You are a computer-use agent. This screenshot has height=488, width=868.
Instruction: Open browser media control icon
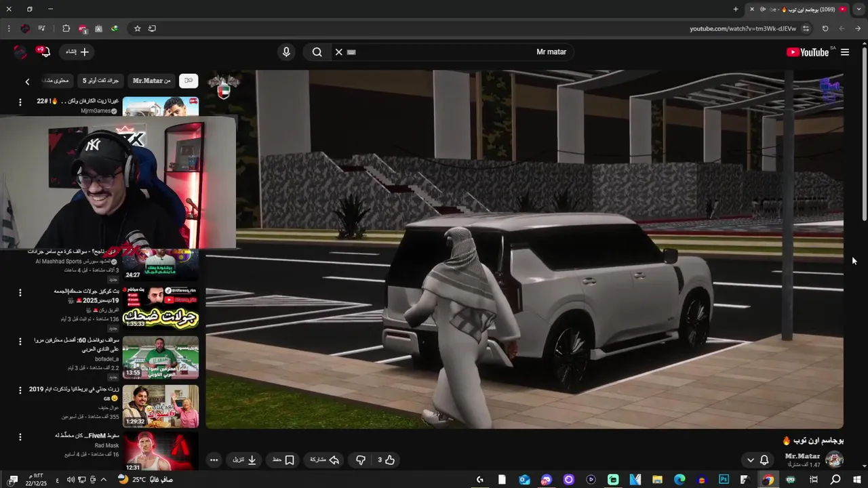41,28
